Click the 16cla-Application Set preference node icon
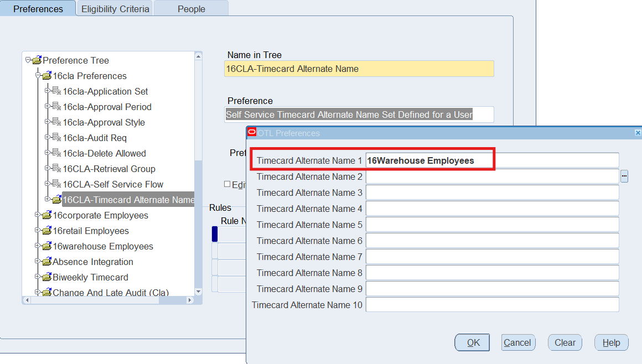 [56, 91]
